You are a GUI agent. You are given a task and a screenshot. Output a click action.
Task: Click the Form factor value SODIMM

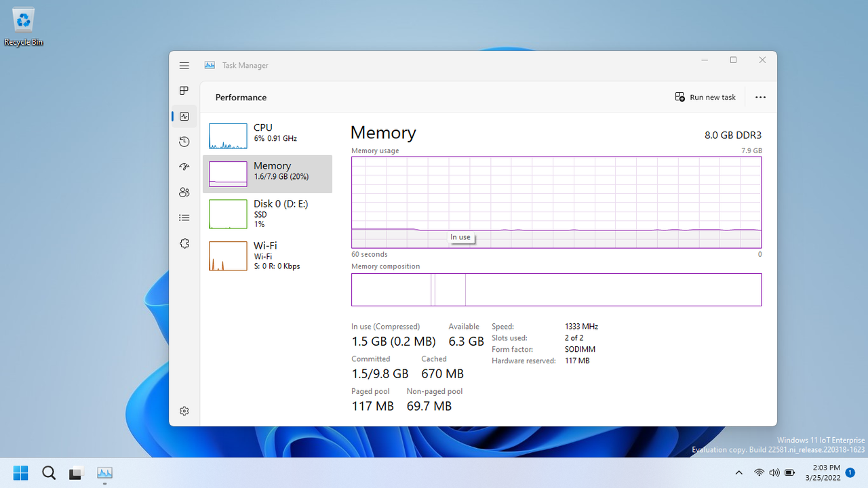point(580,350)
